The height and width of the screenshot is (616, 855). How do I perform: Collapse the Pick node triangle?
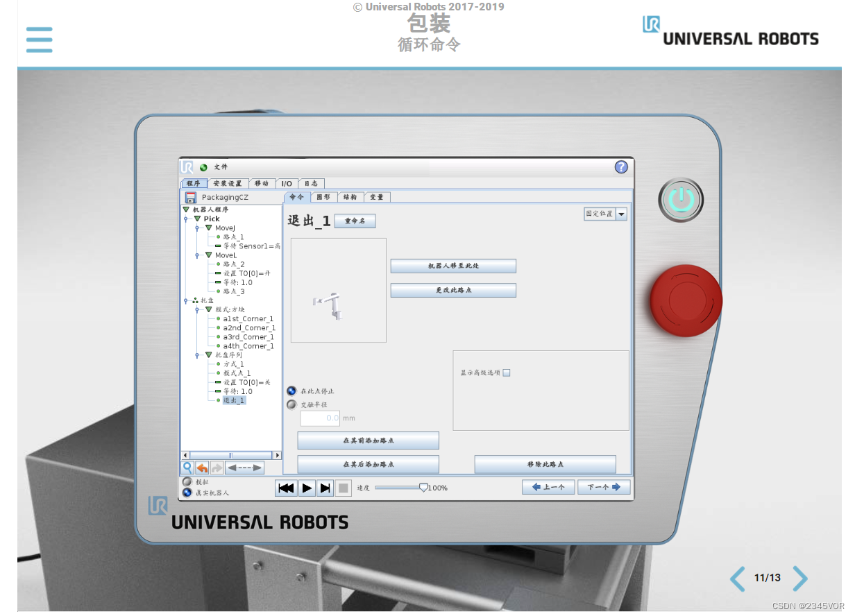point(197,219)
